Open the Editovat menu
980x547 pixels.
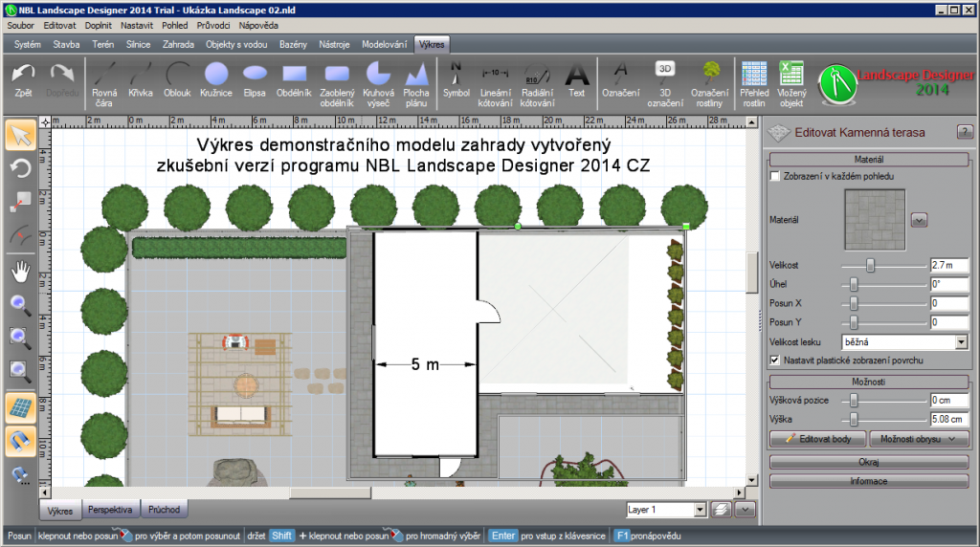click(x=59, y=26)
